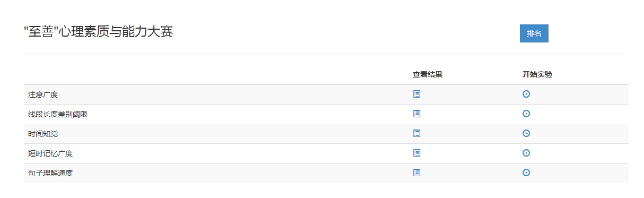644x198 pixels.
Task: Start 线段长度差别阈限 experiment play icon
Action: tap(526, 114)
